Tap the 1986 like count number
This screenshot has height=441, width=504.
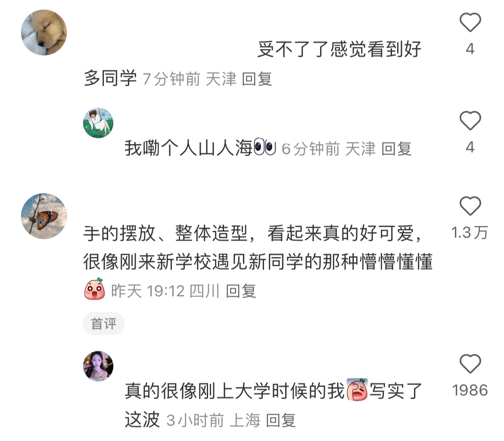(x=470, y=391)
